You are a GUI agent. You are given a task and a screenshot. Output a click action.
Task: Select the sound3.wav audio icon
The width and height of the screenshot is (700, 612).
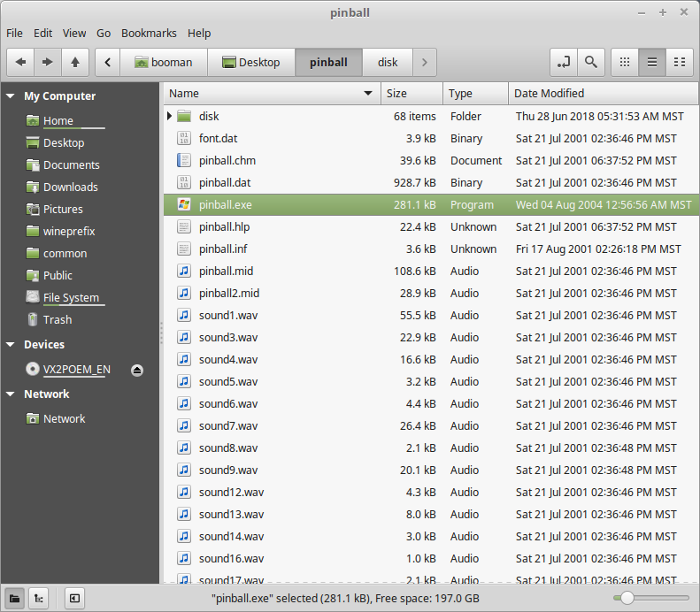(184, 337)
